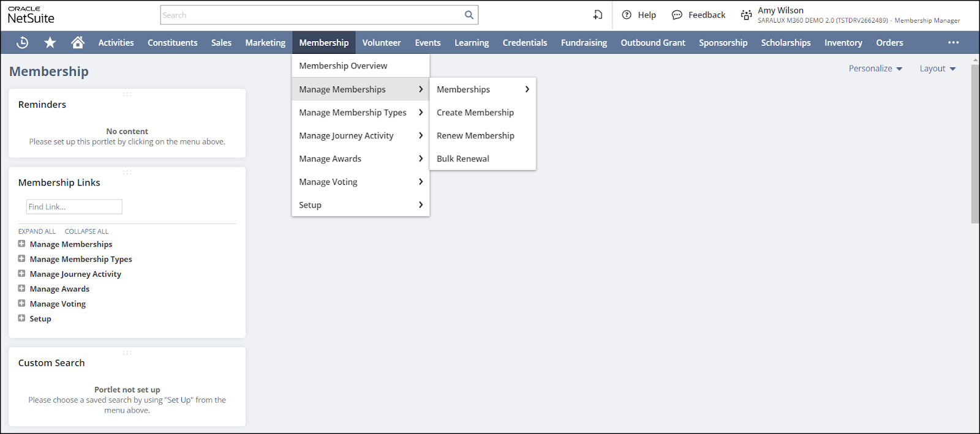Screen dimensions: 980x434
Task: Click the Create New page icon
Action: point(598,15)
